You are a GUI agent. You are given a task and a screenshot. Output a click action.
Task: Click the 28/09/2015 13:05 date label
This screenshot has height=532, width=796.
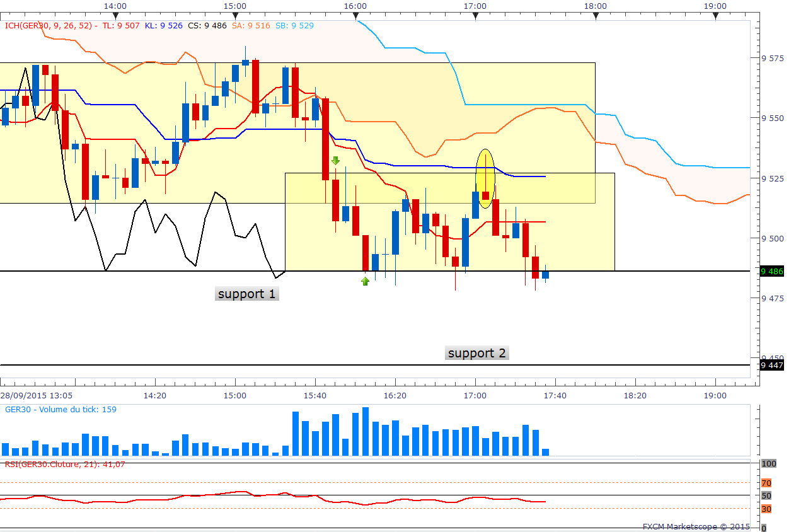tap(36, 395)
